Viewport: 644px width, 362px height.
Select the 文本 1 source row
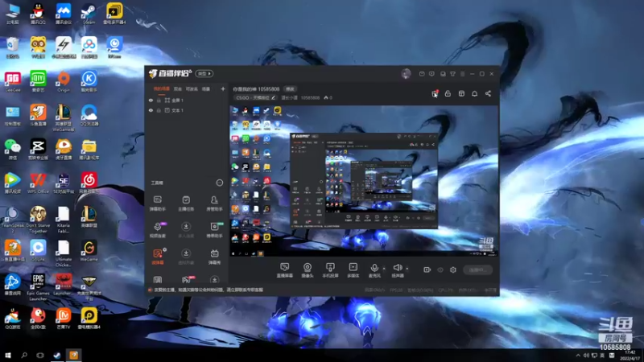click(185, 110)
